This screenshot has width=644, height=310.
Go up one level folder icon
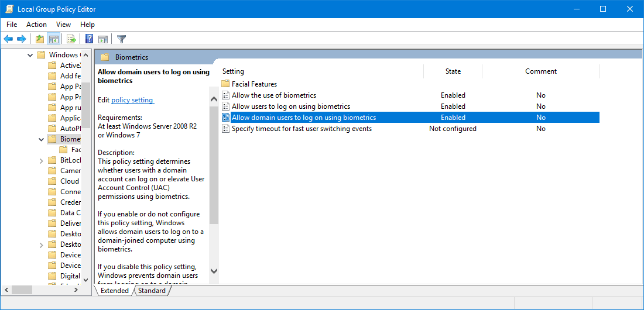pyautogui.click(x=39, y=39)
